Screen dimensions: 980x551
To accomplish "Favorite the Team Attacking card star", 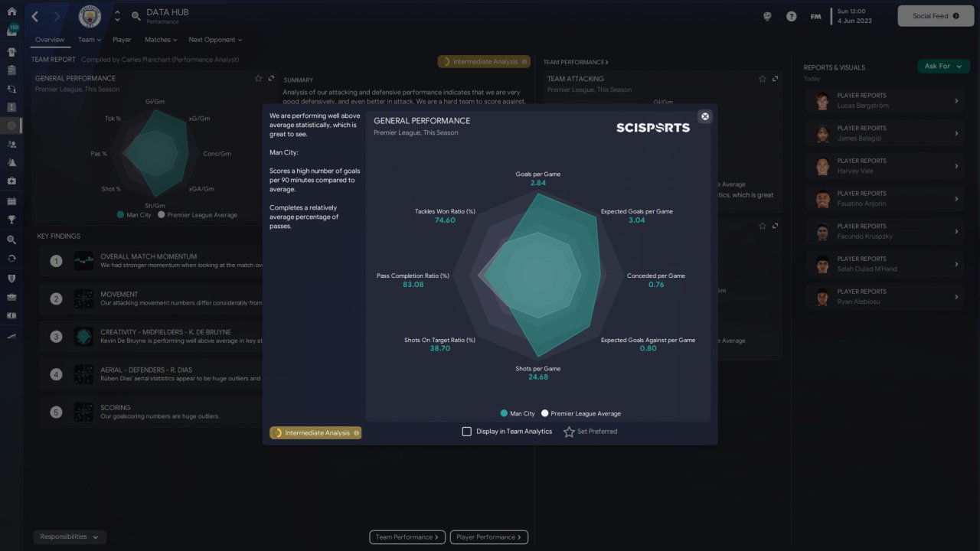I will [x=763, y=78].
